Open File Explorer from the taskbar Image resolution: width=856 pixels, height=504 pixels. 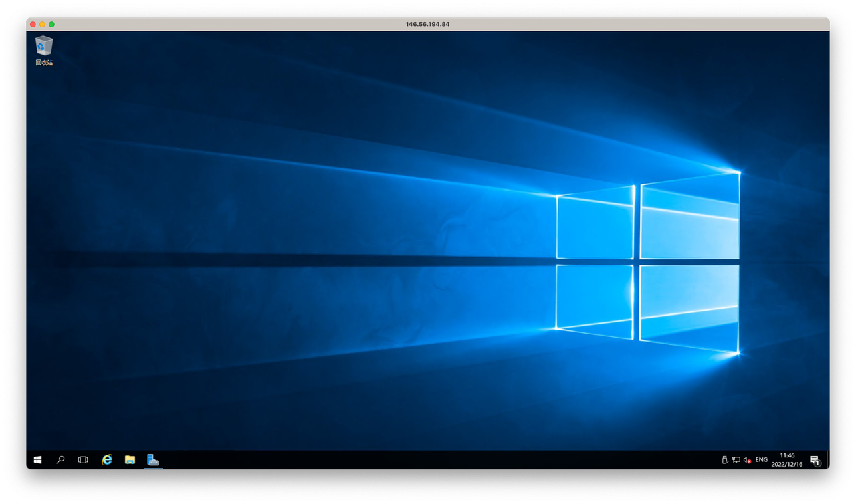130,460
